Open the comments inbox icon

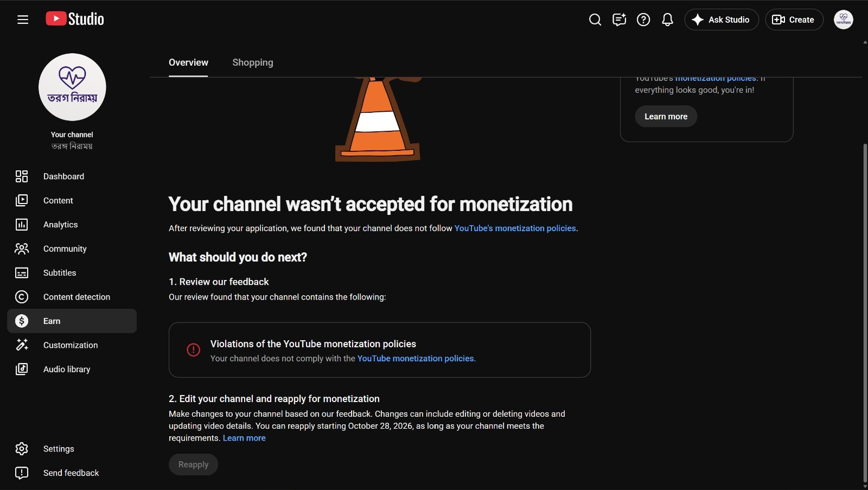(619, 20)
